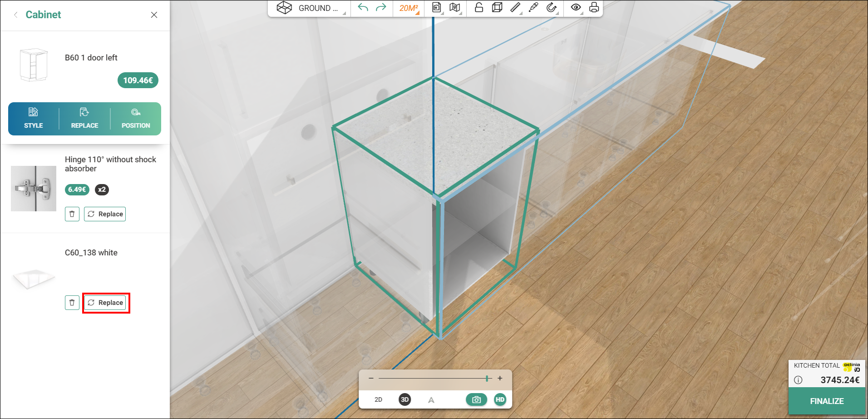Replace the Hinge 110° accessory
Viewport: 868px width, 419px height.
[x=105, y=214]
